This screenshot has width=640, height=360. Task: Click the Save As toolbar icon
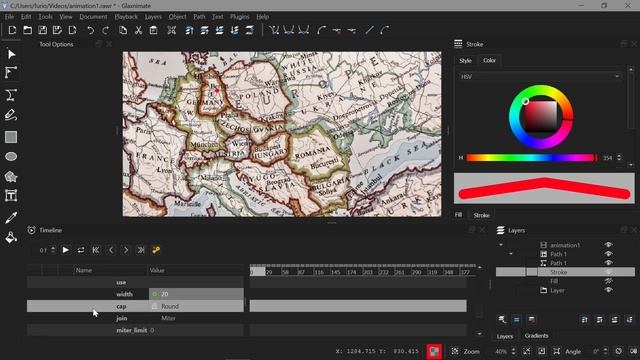click(x=57, y=30)
